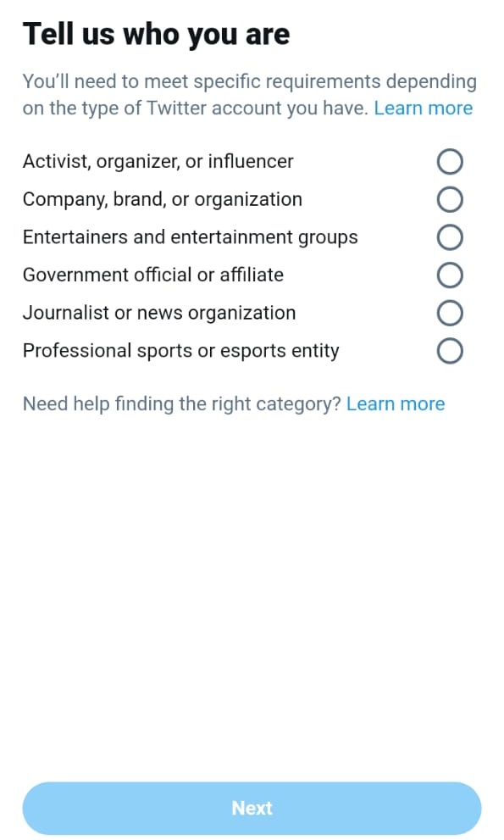This screenshot has width=504, height=840.
Task: Tick the Professional sports or esports entity radio circle
Action: (x=450, y=351)
